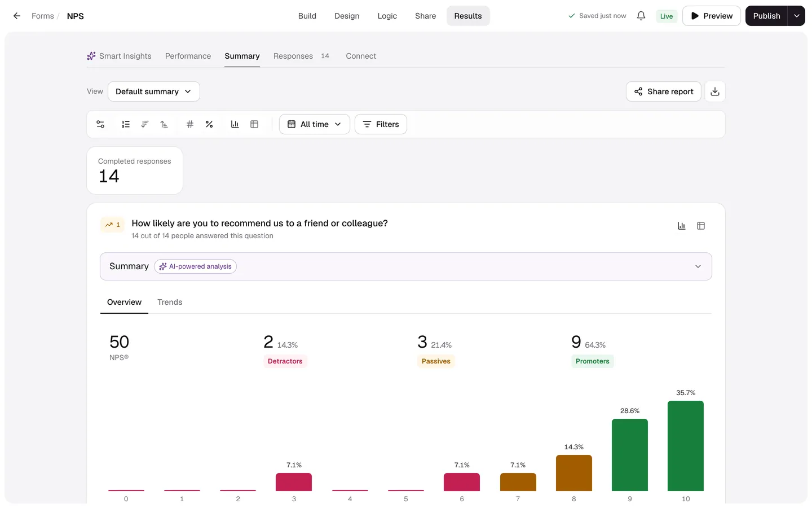Click the green bar for score 9
This screenshot has height=508, width=812.
[630, 455]
